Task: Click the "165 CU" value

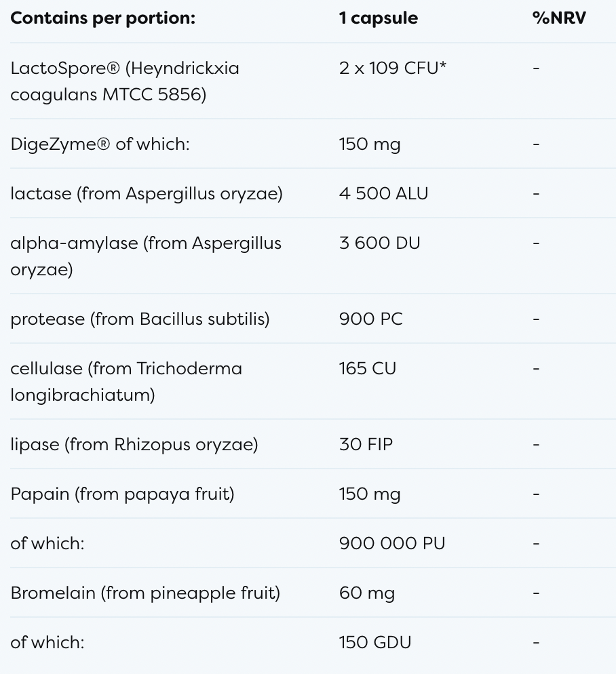Action: 367,368
